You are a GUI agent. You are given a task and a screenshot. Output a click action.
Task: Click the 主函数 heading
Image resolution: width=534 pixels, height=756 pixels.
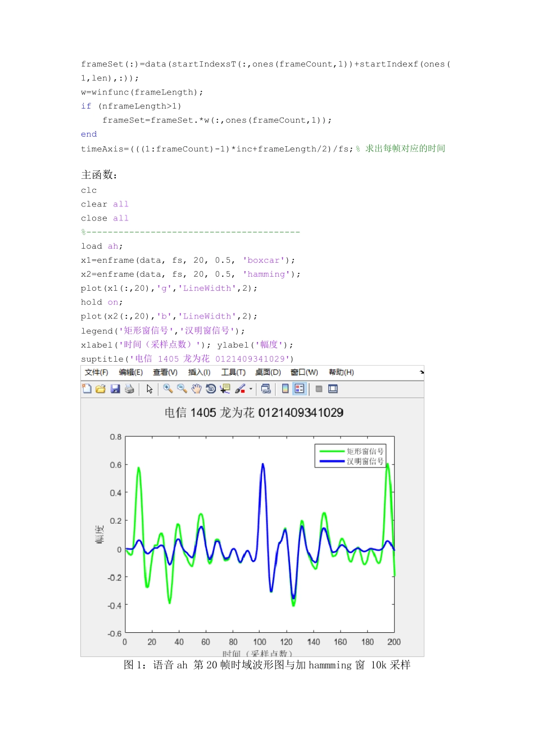(x=99, y=175)
